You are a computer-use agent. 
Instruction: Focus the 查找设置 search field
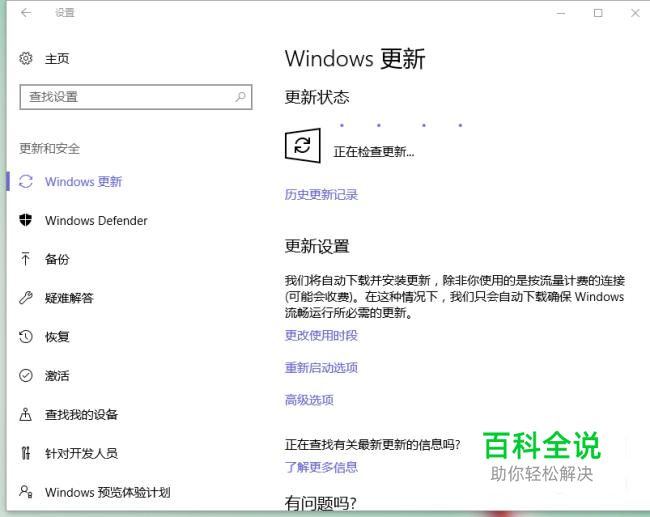click(136, 97)
